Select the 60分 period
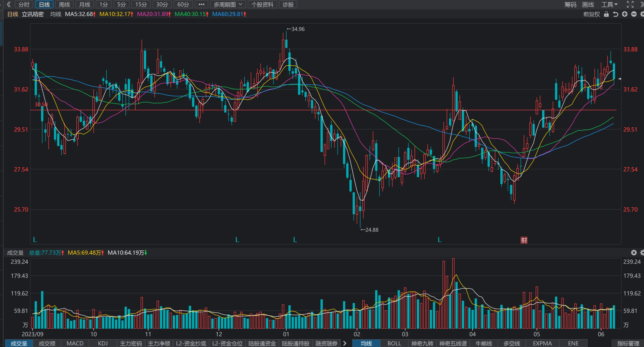This screenshot has height=347, width=644. click(183, 4)
